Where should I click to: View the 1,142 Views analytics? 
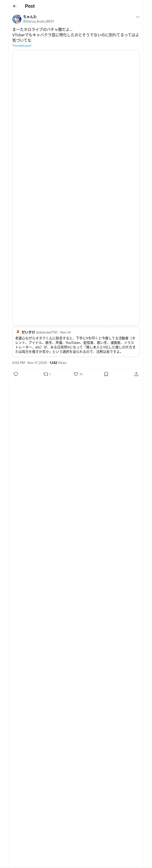click(58, 363)
